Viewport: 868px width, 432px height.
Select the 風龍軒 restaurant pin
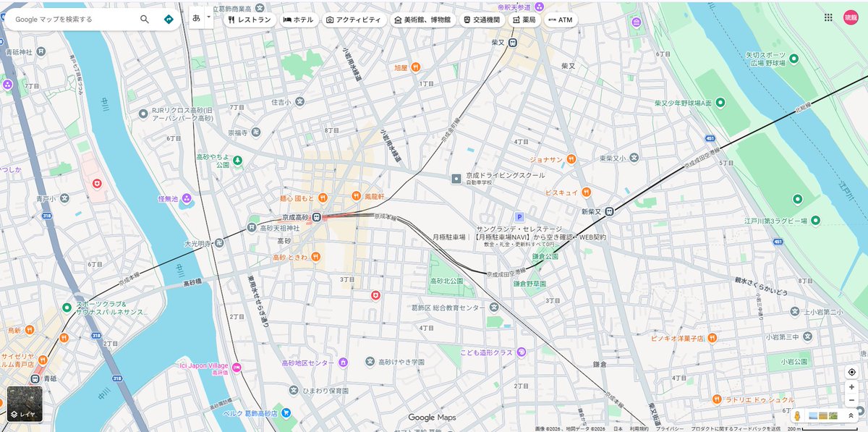[356, 196]
